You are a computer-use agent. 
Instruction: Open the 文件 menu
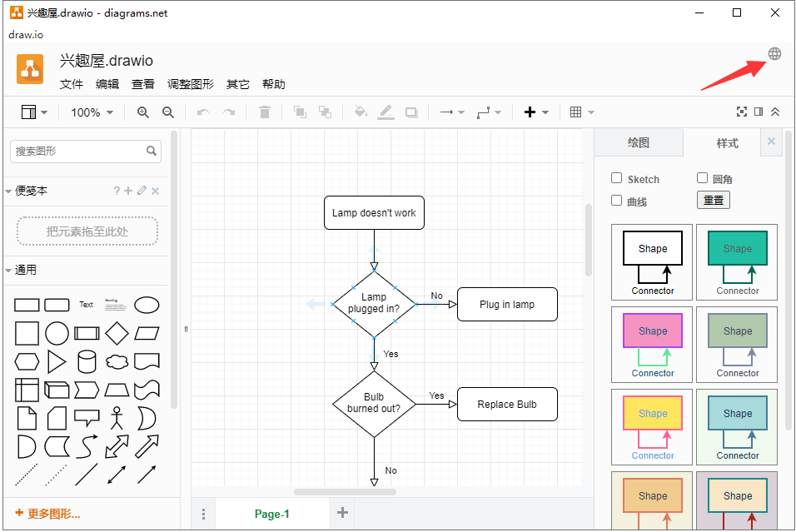(72, 84)
